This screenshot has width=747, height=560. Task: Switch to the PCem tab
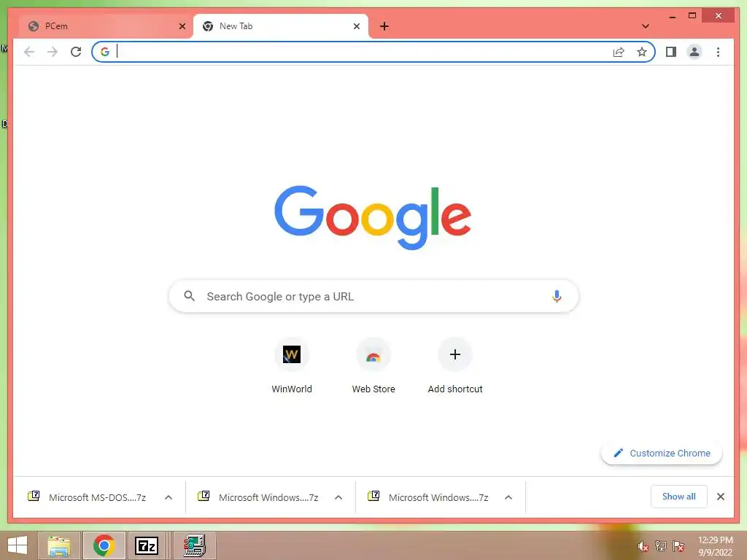pyautogui.click(x=106, y=26)
